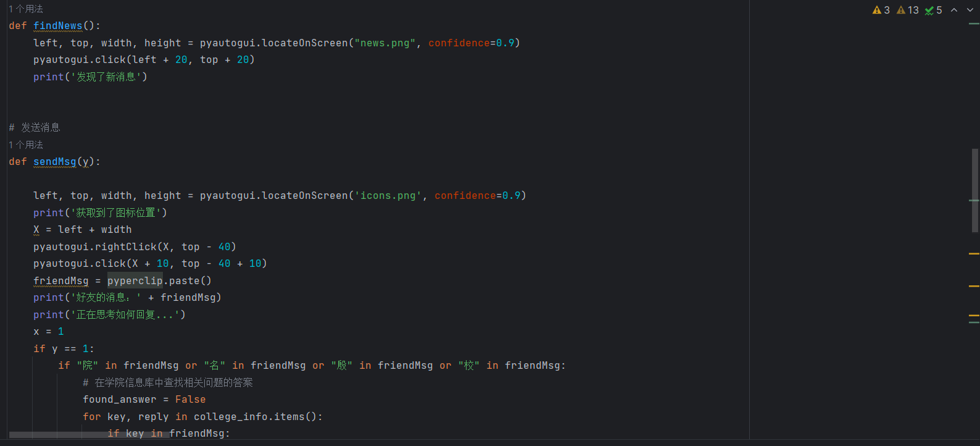This screenshot has height=446, width=980.
Task: Click the rightClick method call
Action: point(126,247)
